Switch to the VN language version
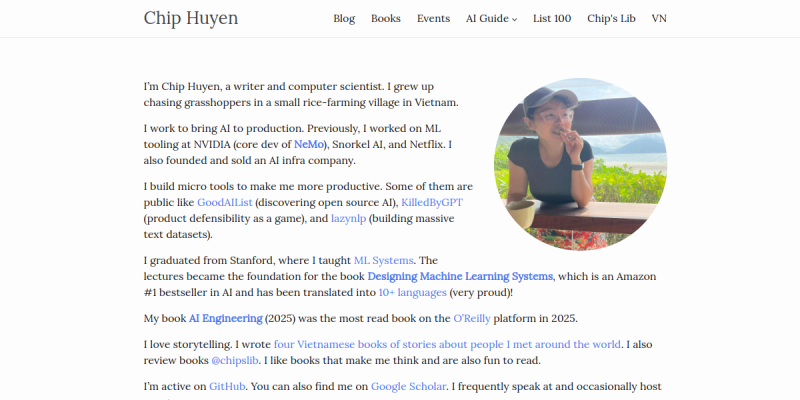 point(659,18)
